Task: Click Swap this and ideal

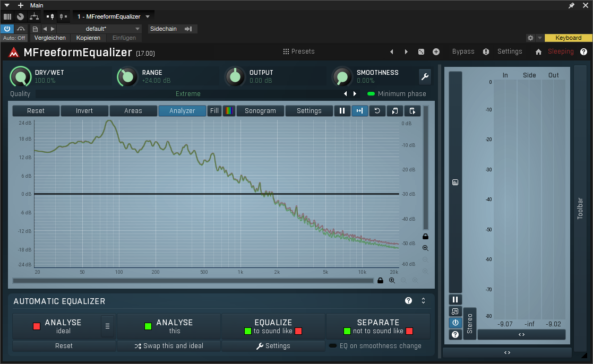Action: [x=168, y=346]
